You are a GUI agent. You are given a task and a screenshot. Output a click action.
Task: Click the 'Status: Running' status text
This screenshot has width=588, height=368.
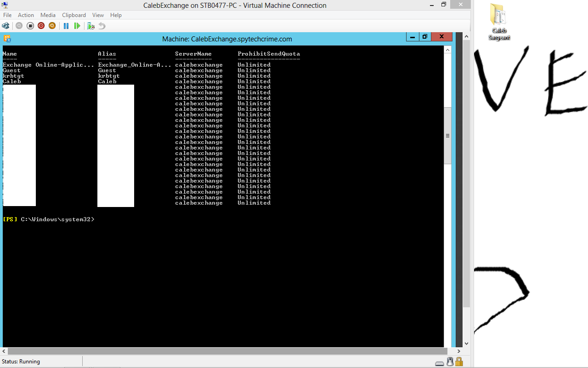pyautogui.click(x=21, y=362)
